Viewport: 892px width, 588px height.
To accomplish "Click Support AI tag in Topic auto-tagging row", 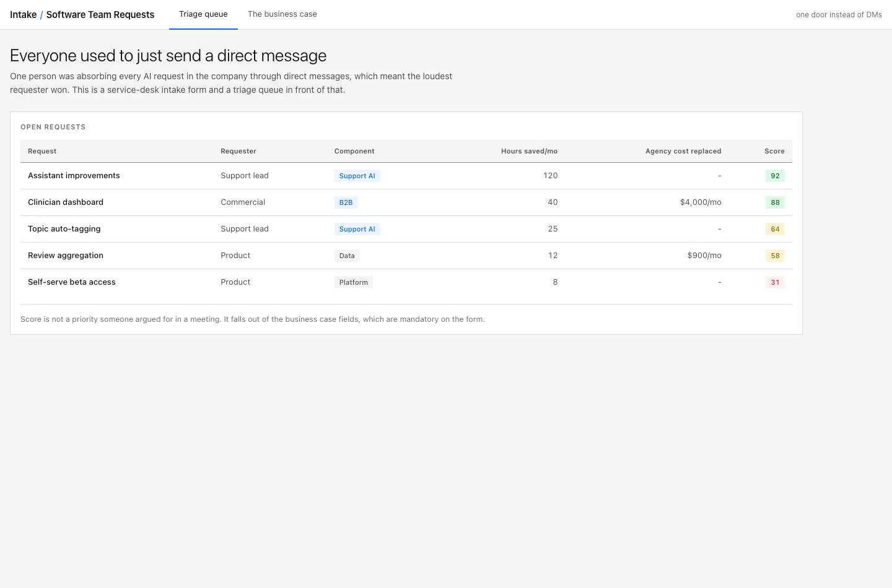I will pos(357,229).
